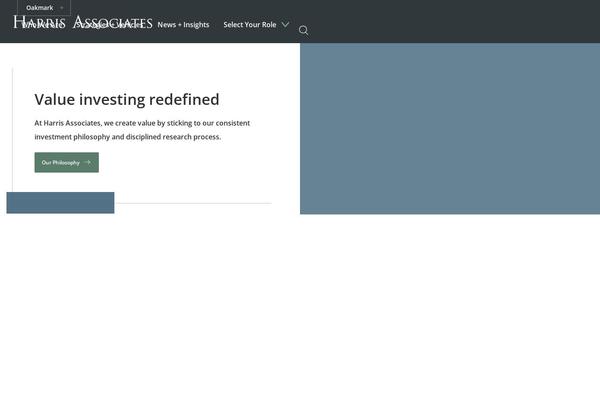
Task: Open the News + Insights menu
Action: pyautogui.click(x=183, y=24)
